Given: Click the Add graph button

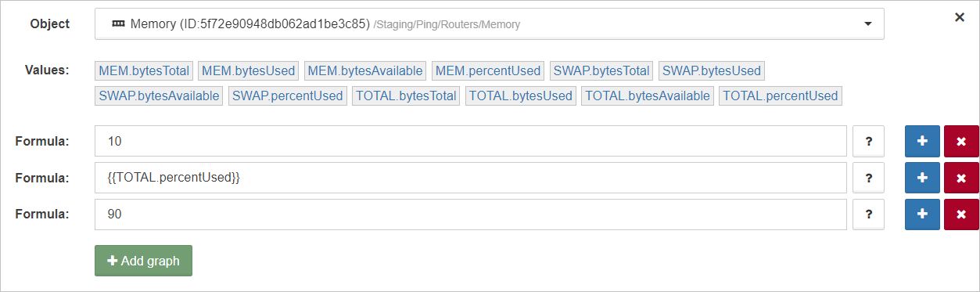Looking at the screenshot, I should 143,261.
